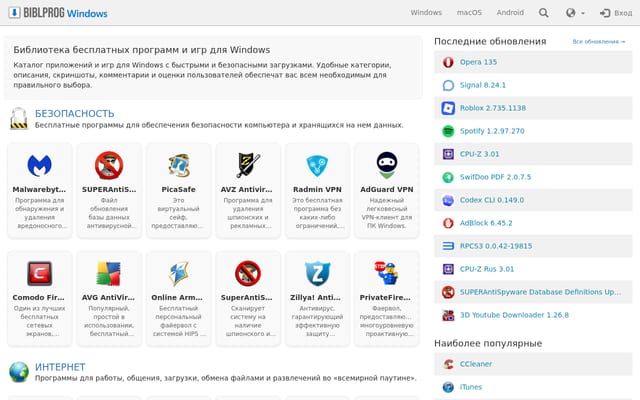
Task: Open the Zillya! Anti... card title
Action: [x=315, y=298]
